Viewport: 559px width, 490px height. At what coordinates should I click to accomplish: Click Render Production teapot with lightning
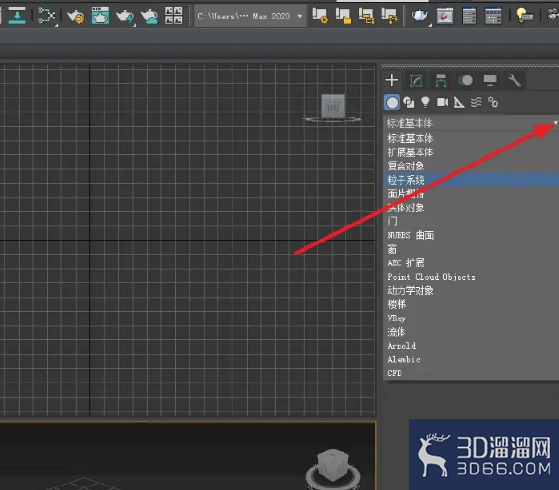click(125, 16)
